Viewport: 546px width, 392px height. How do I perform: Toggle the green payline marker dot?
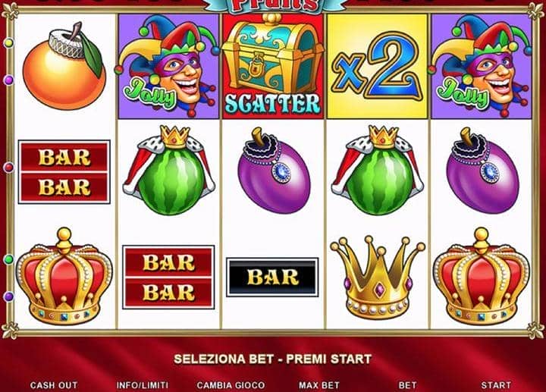click(8, 259)
